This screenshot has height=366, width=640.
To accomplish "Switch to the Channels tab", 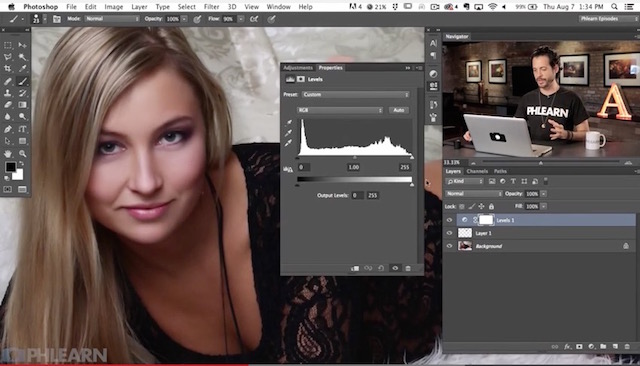I will point(477,171).
